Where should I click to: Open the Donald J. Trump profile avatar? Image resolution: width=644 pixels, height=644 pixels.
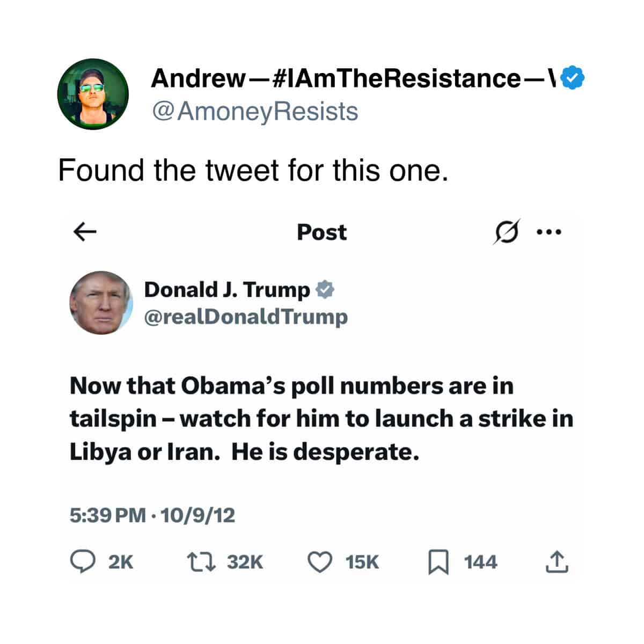(x=101, y=303)
